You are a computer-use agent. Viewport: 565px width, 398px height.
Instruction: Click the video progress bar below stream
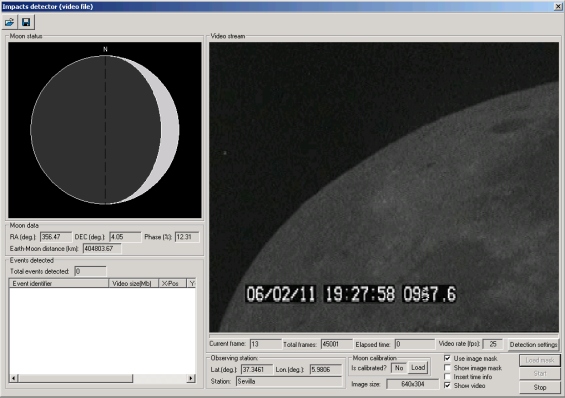point(384,335)
